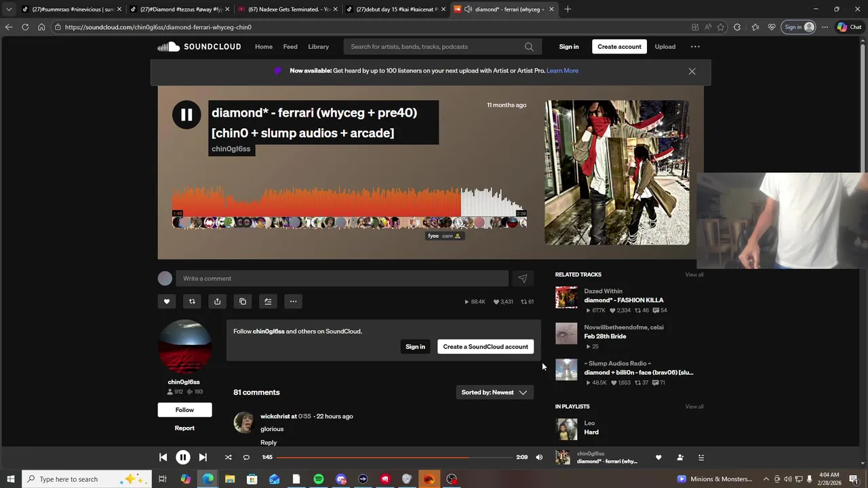The height and width of the screenshot is (488, 868).
Task: Add the track to Next up queue
Action: tap(268, 302)
